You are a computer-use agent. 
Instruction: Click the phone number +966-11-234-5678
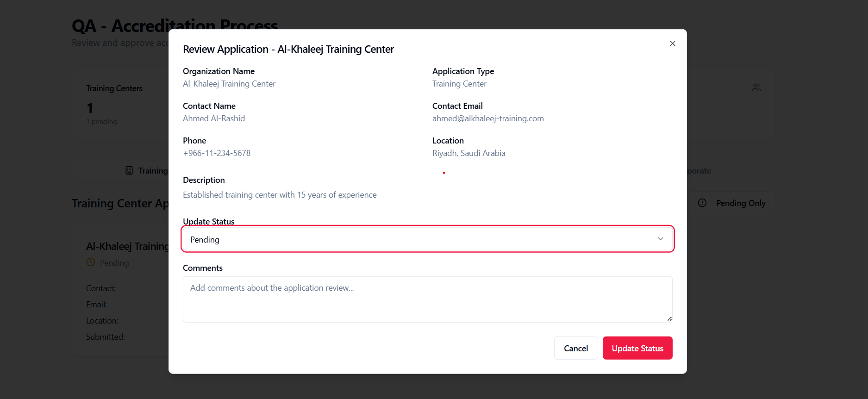217,153
